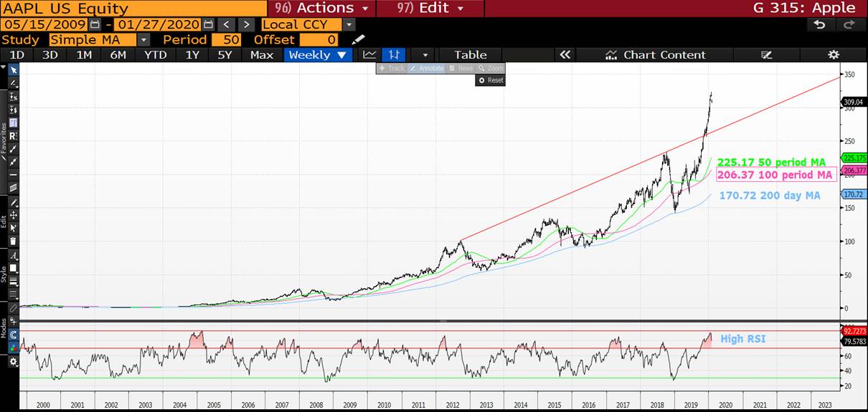868x412 pixels.
Task: Open the Chart Content panel
Action: tap(656, 54)
